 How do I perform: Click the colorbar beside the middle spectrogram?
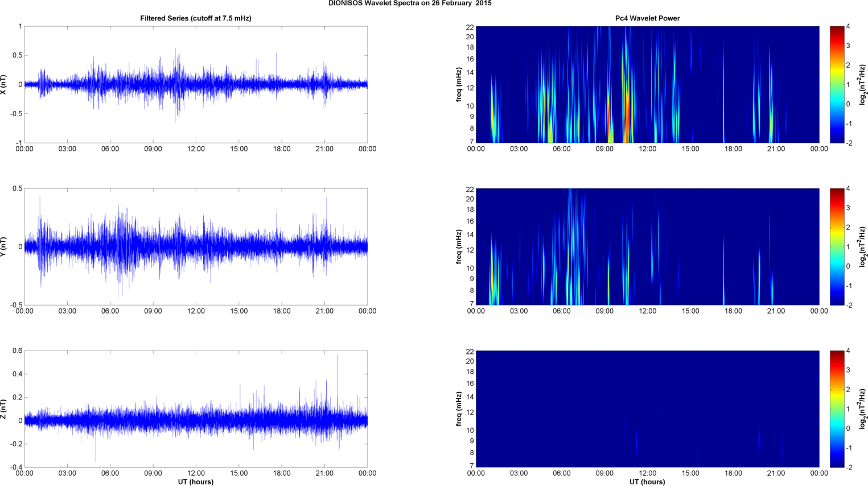837,246
